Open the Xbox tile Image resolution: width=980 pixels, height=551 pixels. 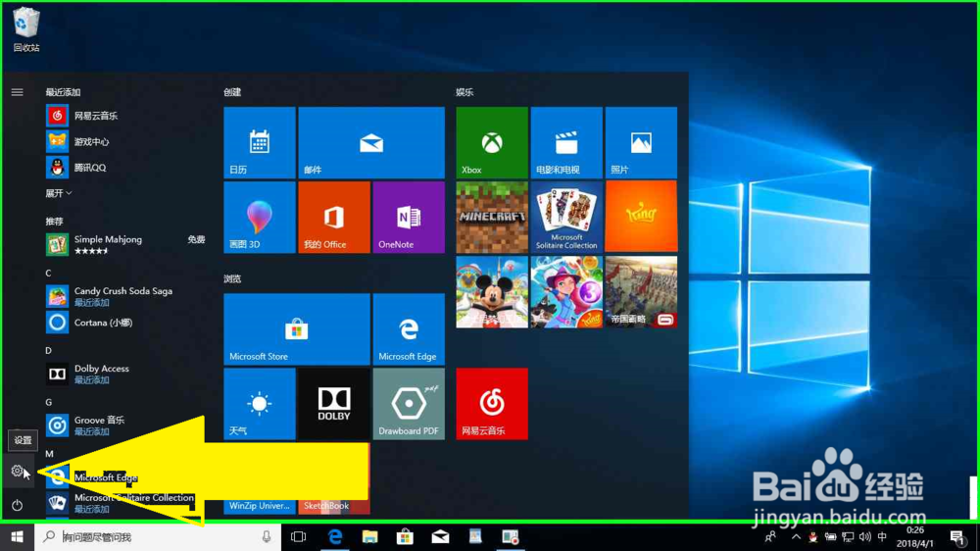click(x=492, y=142)
